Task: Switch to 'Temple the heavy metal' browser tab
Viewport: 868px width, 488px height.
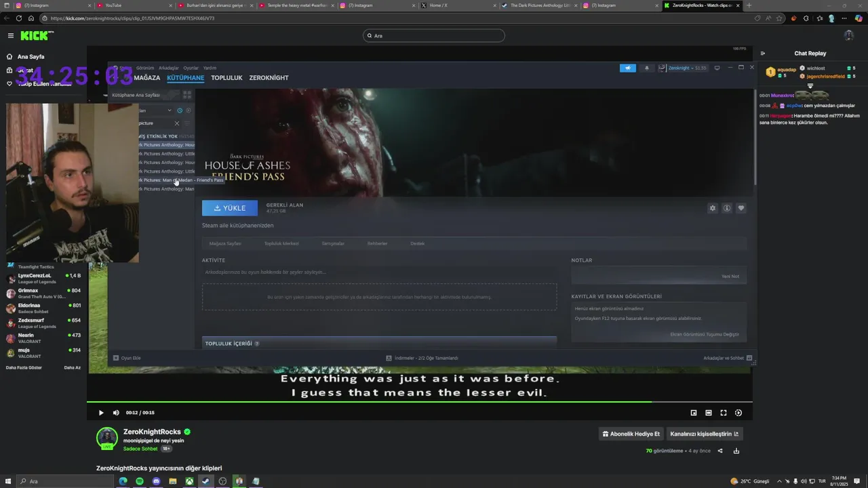Action: 295,5
